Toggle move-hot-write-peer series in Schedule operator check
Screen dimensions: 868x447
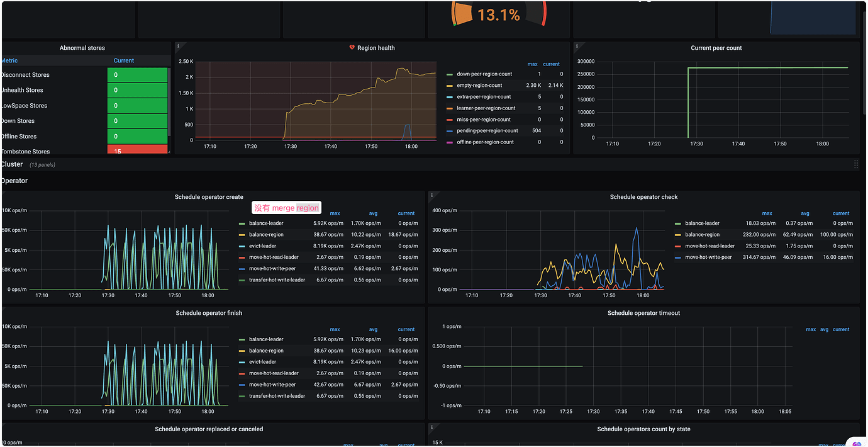[x=708, y=257]
